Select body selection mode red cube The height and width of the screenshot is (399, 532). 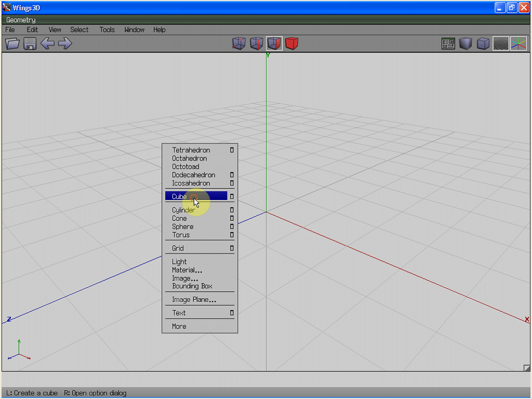[291, 44]
